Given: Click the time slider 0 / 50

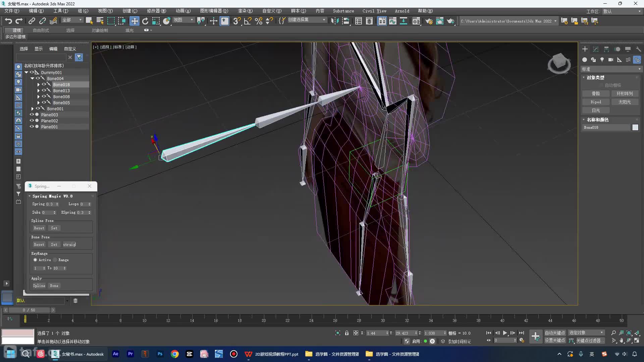Looking at the screenshot, I should [29, 310].
